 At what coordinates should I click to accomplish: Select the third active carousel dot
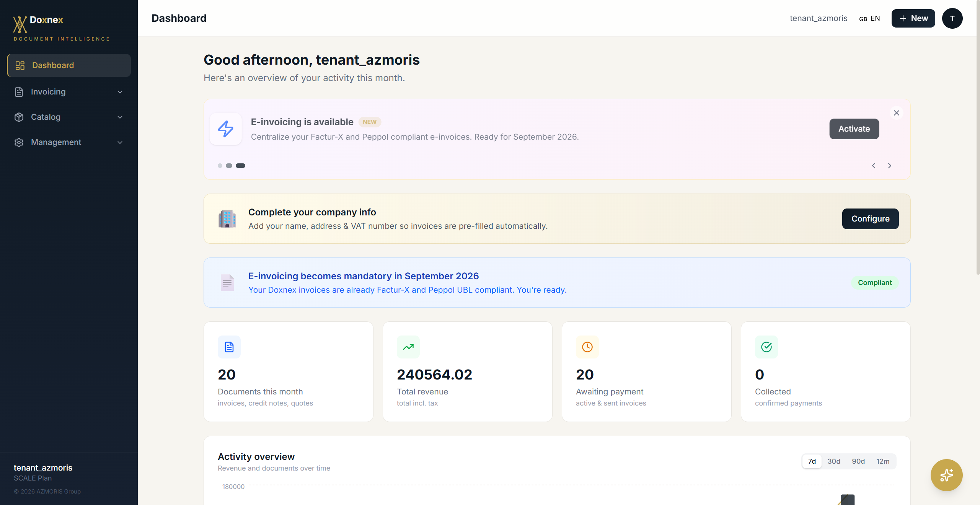pos(240,166)
